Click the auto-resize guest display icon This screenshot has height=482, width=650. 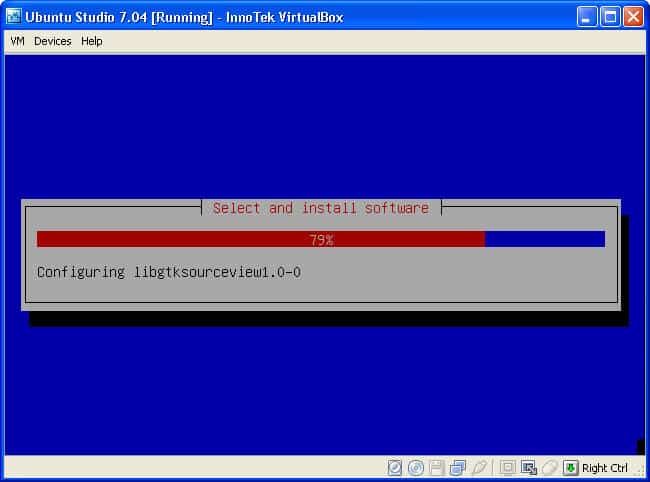click(529, 467)
